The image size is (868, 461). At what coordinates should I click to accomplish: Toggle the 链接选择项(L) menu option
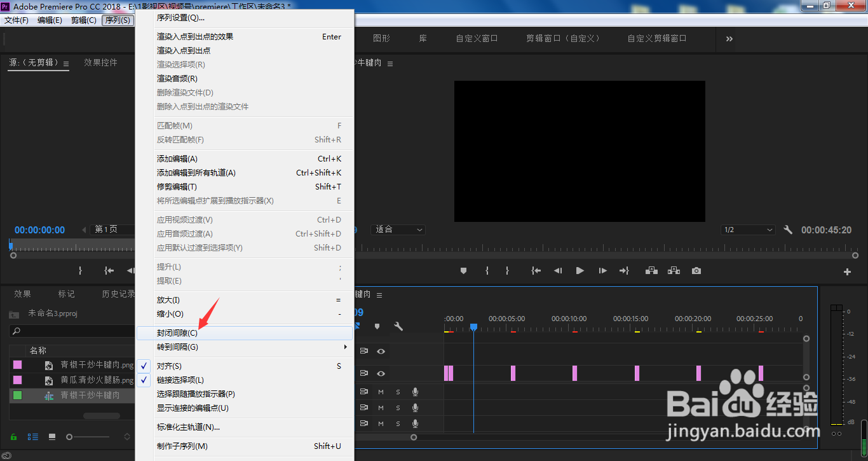[245, 380]
